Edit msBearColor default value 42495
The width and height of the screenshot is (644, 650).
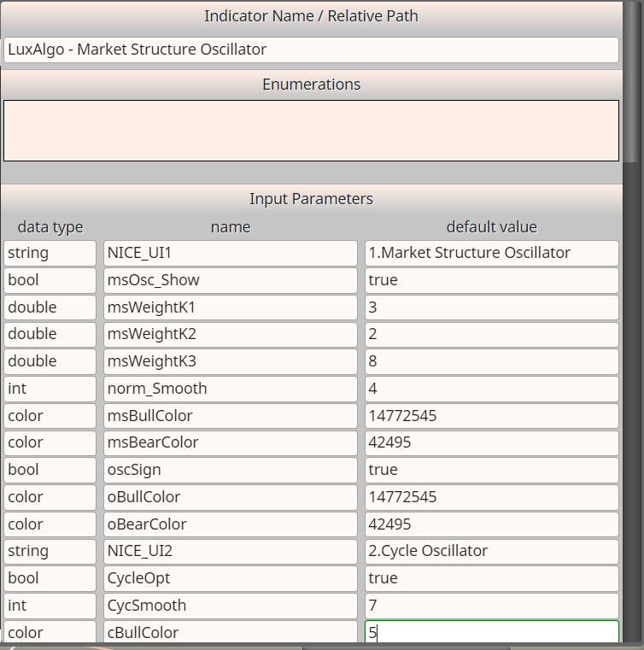point(492,442)
